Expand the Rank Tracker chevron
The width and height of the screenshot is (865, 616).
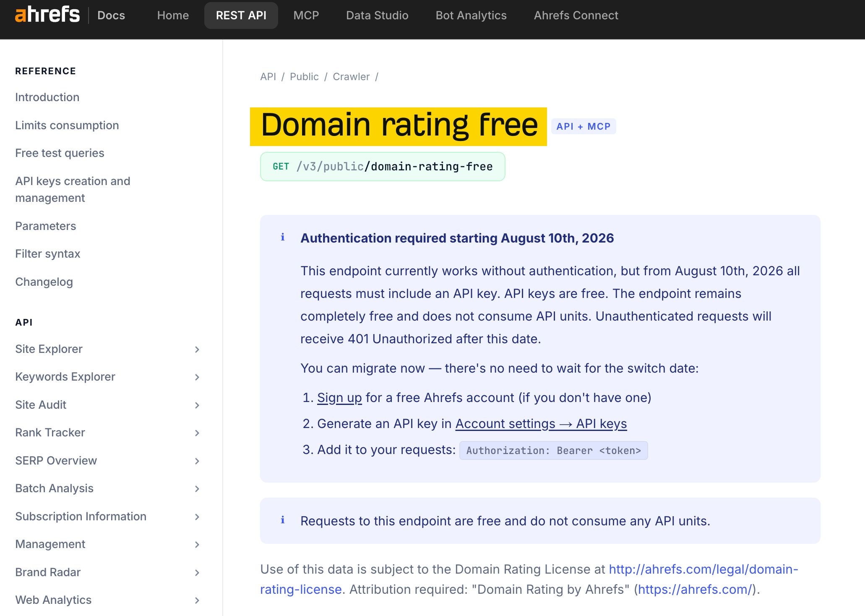coord(197,433)
